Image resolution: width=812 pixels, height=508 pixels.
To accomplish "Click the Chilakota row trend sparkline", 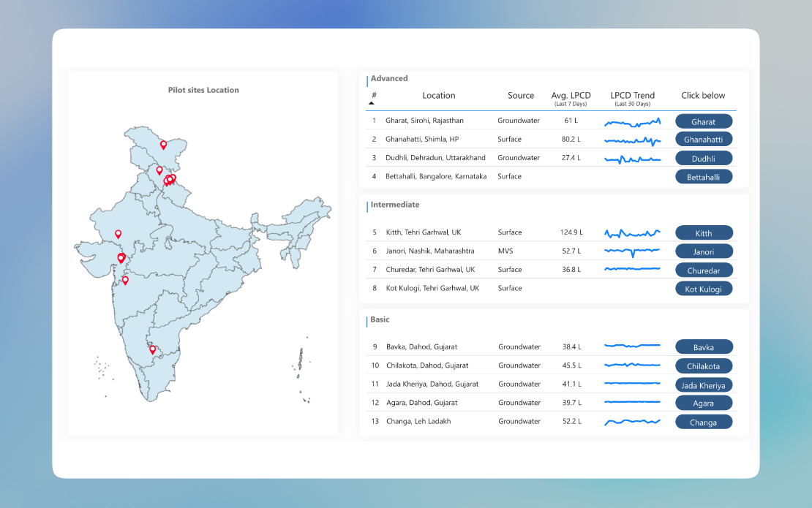I will 632,365.
